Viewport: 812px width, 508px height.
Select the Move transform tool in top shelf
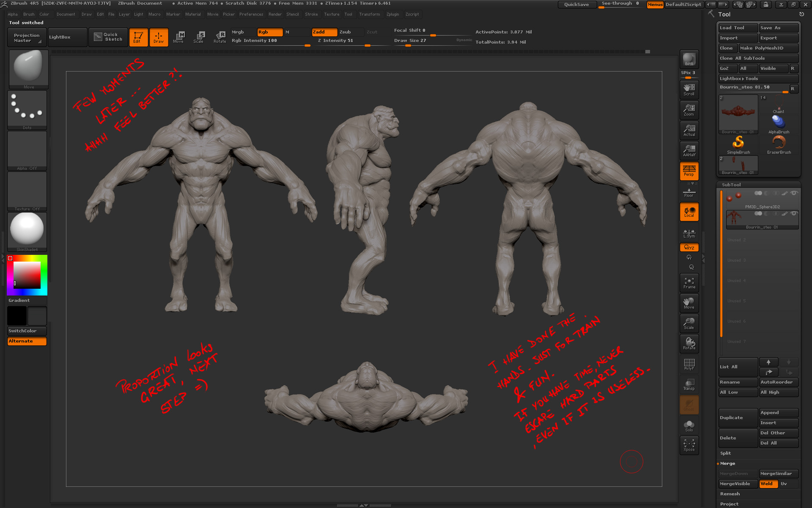[179, 37]
